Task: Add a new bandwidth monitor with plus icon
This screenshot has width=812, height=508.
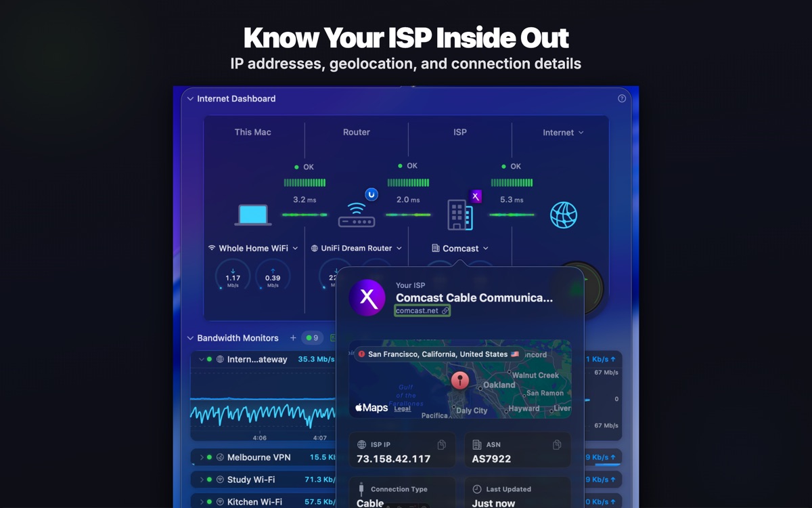Action: [x=293, y=337]
